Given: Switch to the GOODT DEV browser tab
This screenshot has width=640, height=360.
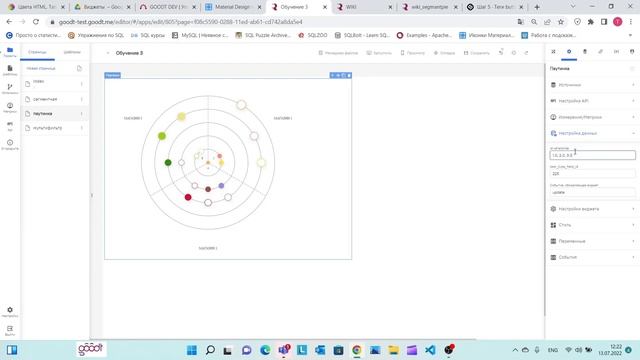Looking at the screenshot, I should (167, 7).
